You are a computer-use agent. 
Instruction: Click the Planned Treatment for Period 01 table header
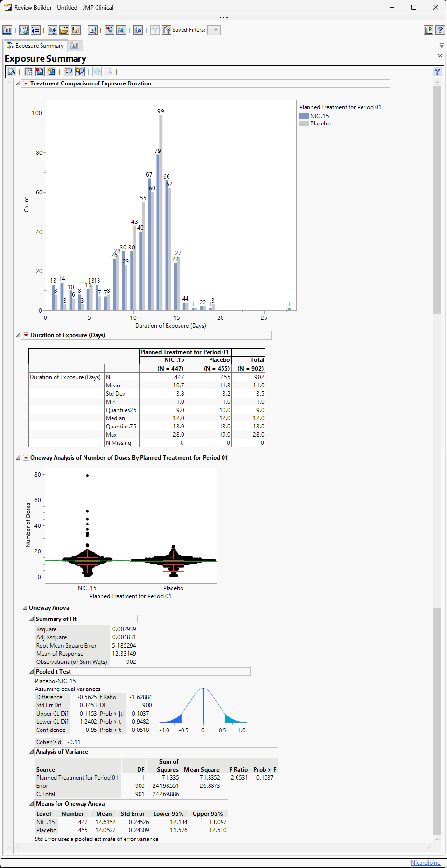(x=185, y=352)
